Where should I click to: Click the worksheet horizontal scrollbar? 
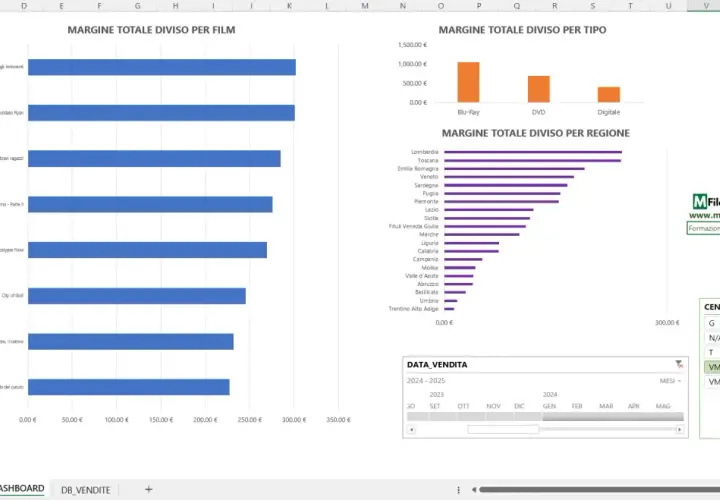click(x=600, y=490)
